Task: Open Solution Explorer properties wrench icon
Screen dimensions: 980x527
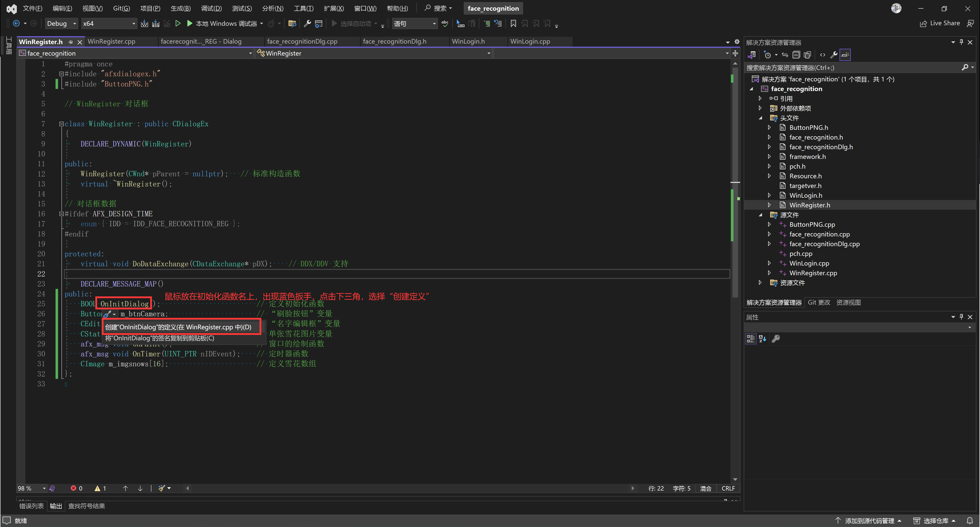Action: (833, 55)
